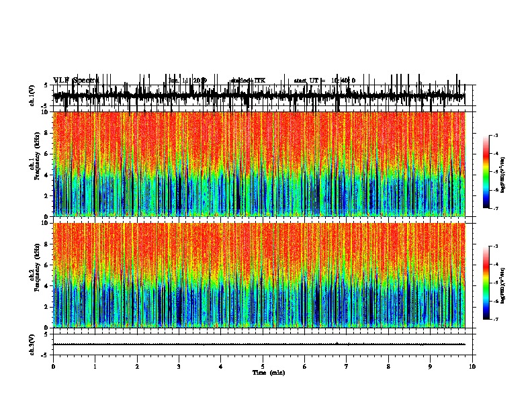Image resolution: width=532 pixels, height=411 pixels.
Task: Click the '10' minute tick on time axis
Action: pyautogui.click(x=472, y=367)
